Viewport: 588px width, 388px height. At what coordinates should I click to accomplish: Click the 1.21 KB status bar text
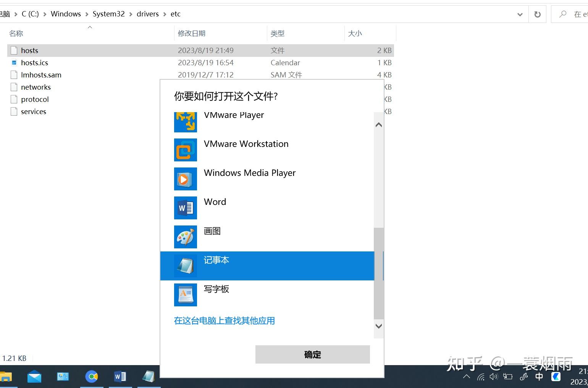14,358
